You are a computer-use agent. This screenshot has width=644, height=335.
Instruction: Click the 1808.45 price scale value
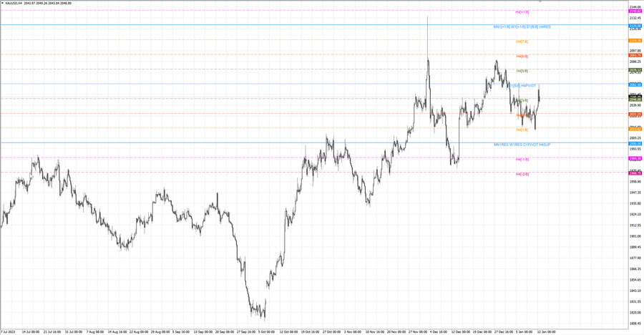coord(635,324)
